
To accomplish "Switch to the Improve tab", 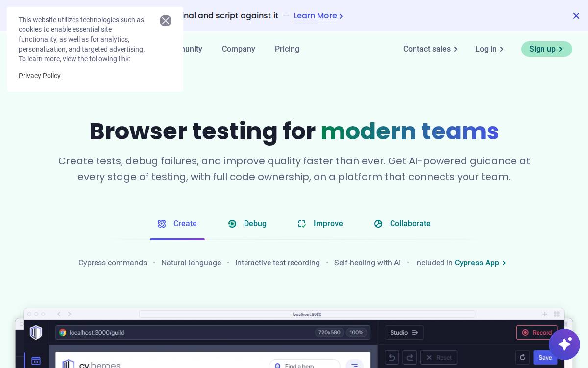I will tap(320, 224).
